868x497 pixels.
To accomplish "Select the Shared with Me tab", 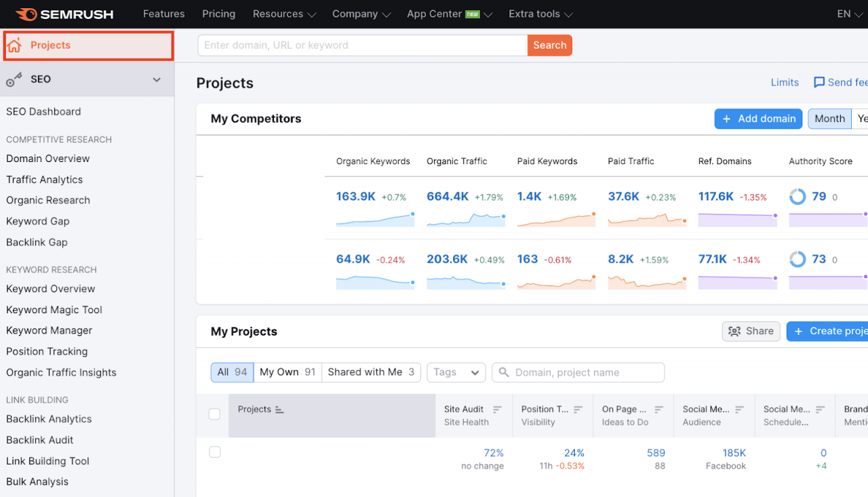I will (x=371, y=372).
